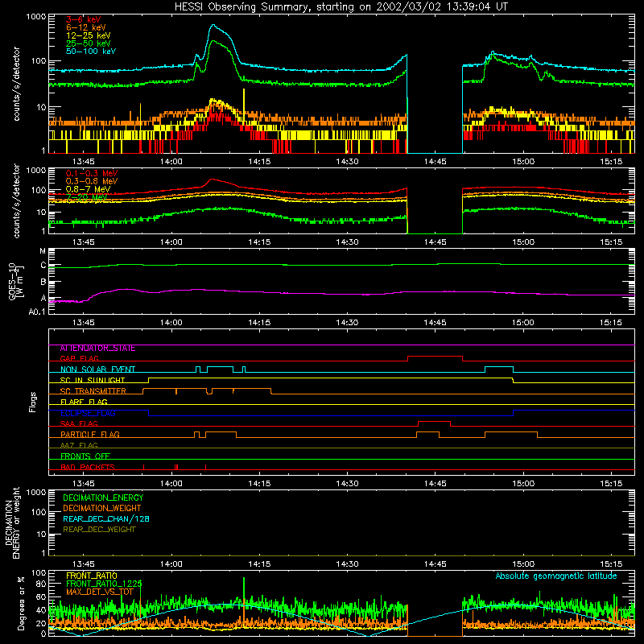This screenshot has height=644, width=644.
Task: Click the DECIMATION_WEIGHT legend label
Action: [102, 508]
